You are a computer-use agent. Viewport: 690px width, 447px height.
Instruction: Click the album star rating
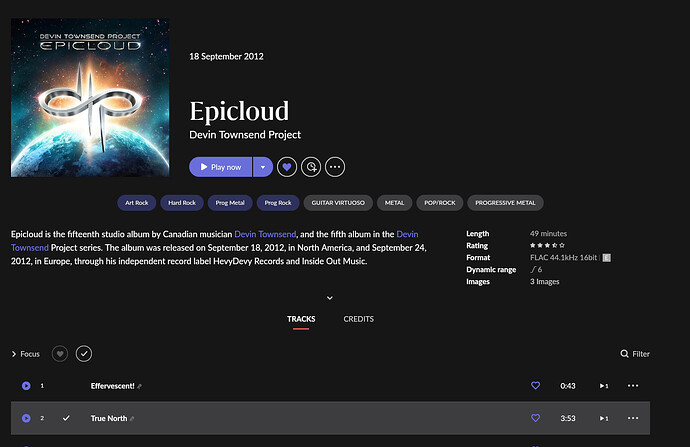pyautogui.click(x=547, y=245)
